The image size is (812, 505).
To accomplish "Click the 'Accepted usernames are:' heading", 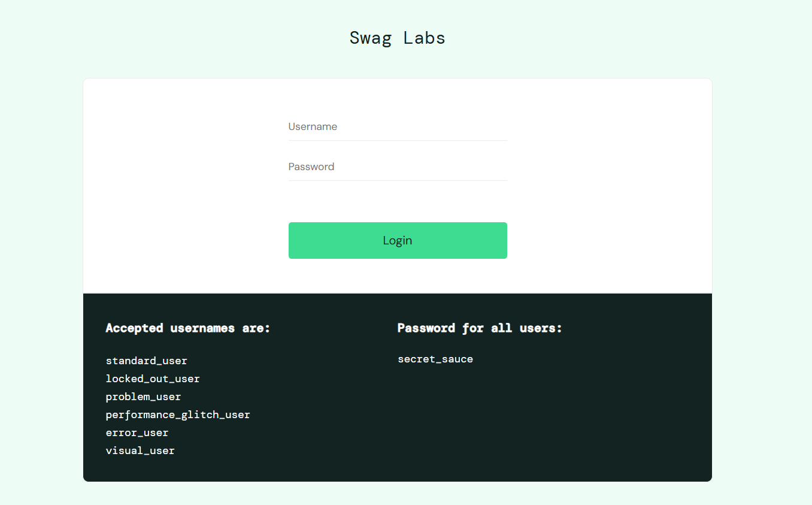I will point(188,328).
